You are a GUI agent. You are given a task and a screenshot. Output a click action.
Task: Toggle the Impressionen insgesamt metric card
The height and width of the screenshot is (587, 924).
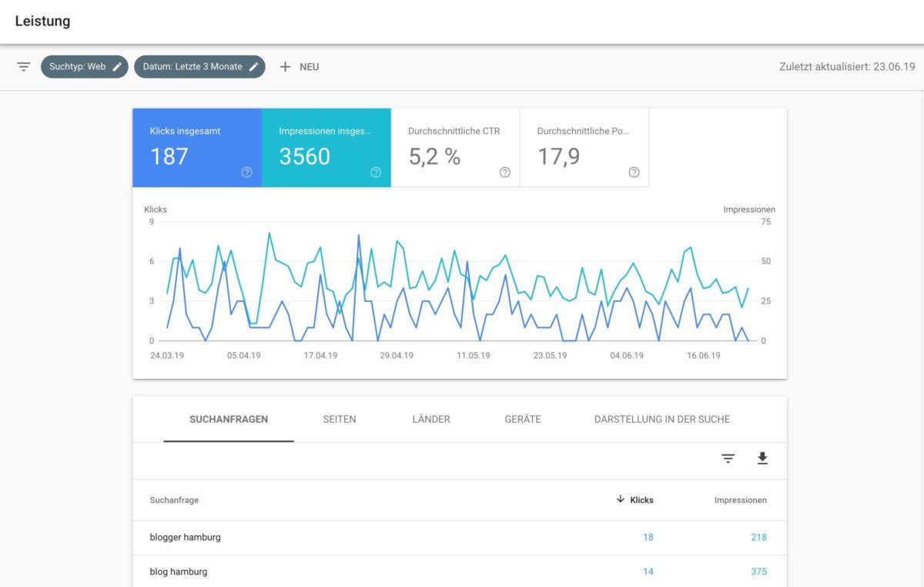pyautogui.click(x=326, y=148)
